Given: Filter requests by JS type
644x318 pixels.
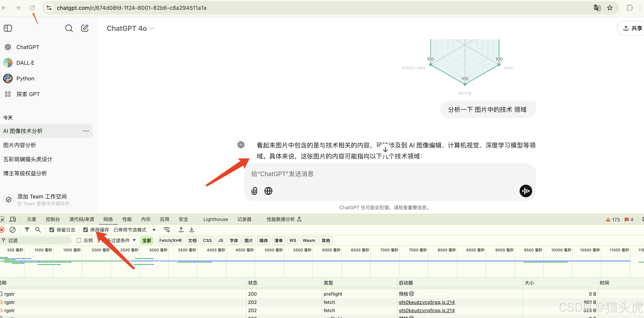Looking at the screenshot, I should [x=221, y=240].
